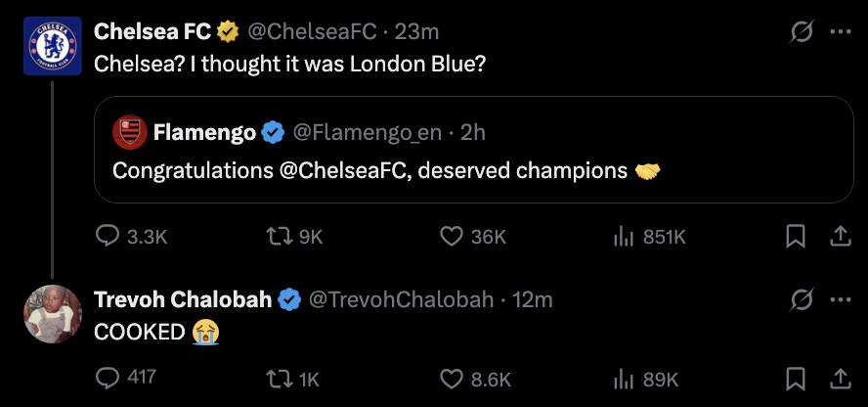Like the Chelsea FC tweet
Viewport: 868px width, 407px height.
(x=451, y=237)
